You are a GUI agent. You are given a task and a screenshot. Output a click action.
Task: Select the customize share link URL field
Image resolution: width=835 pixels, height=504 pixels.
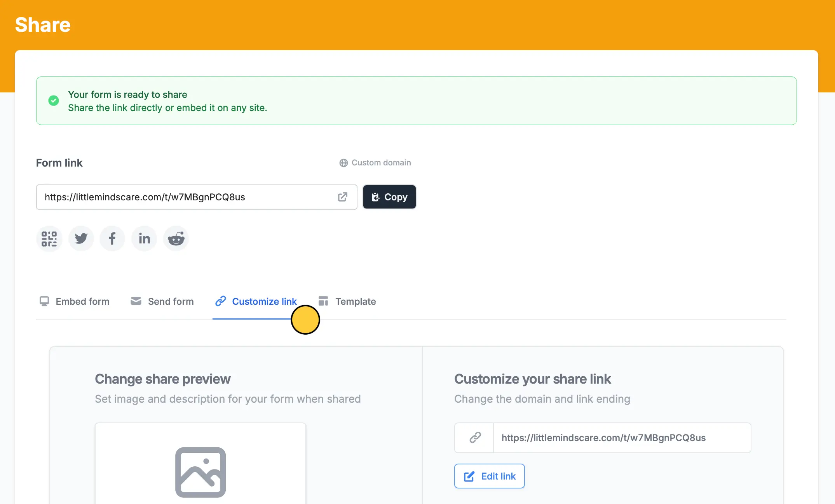point(622,438)
